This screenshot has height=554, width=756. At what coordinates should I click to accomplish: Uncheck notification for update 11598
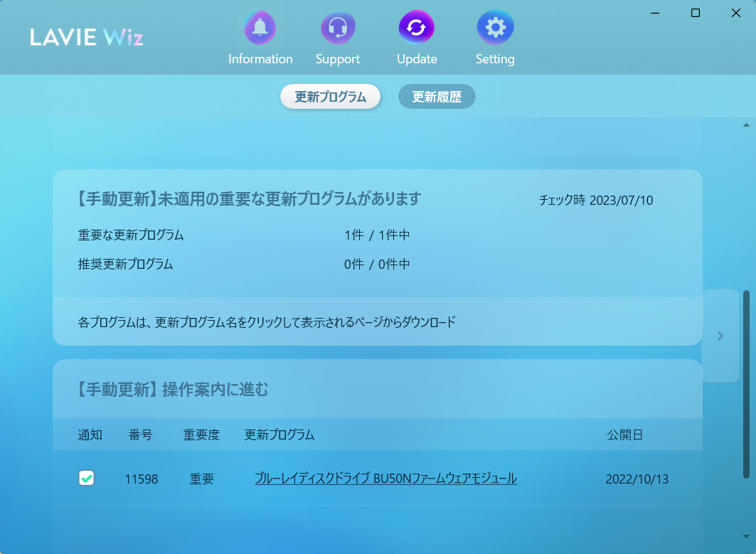tap(87, 479)
